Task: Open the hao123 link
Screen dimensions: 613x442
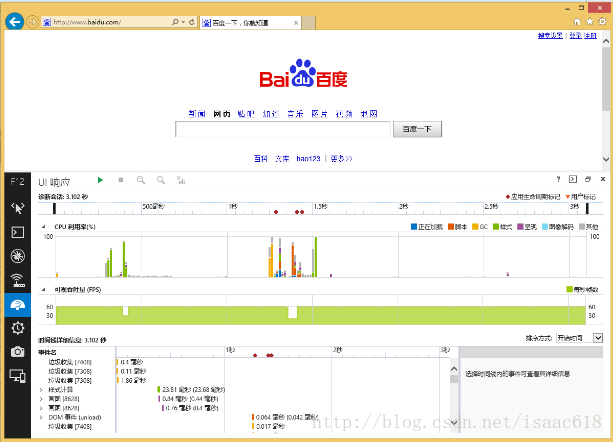Action: (x=308, y=159)
